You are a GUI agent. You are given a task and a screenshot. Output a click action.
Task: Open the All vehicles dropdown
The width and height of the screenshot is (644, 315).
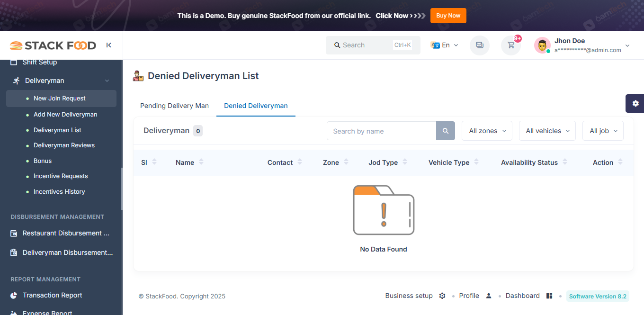tap(547, 131)
